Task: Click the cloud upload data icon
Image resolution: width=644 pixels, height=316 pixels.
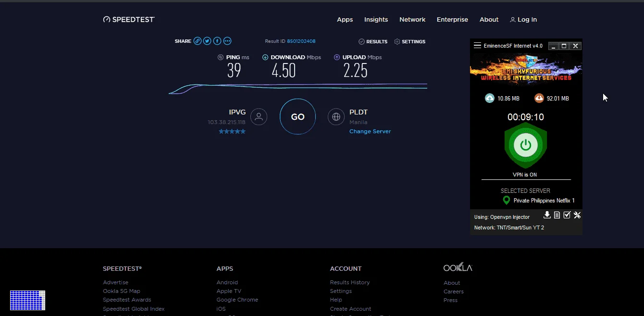Action: (490, 98)
